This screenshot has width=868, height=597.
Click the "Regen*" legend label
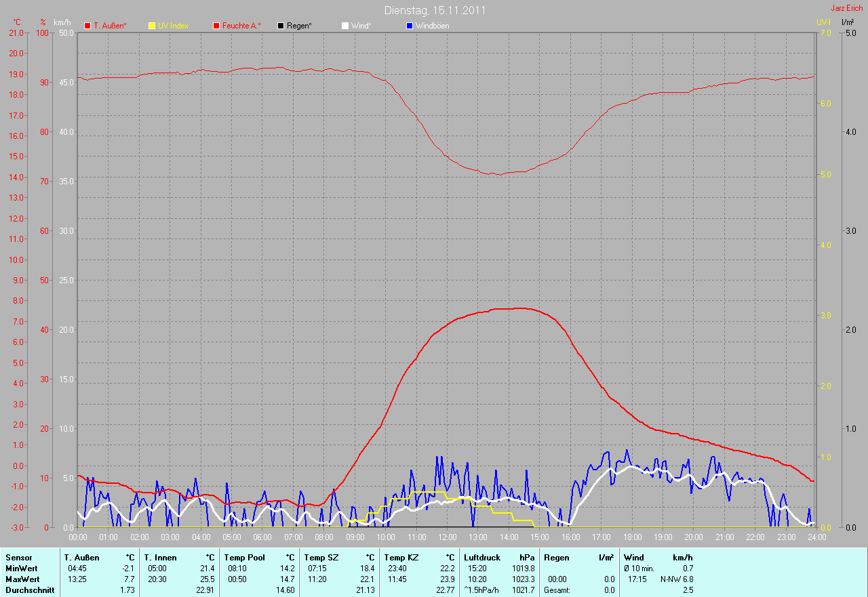coord(299,26)
